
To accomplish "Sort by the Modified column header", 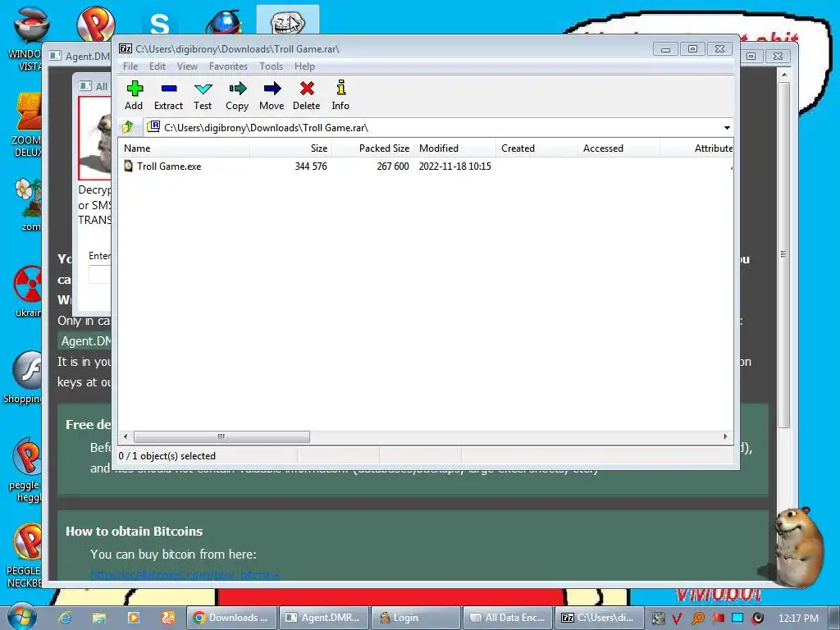I will 454,148.
